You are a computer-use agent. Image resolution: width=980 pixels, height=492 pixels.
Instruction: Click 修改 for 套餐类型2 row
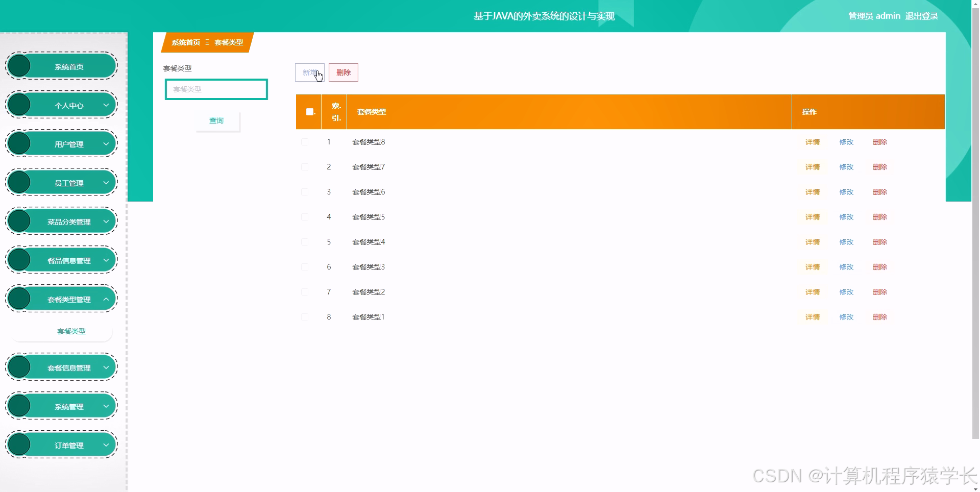pos(846,292)
